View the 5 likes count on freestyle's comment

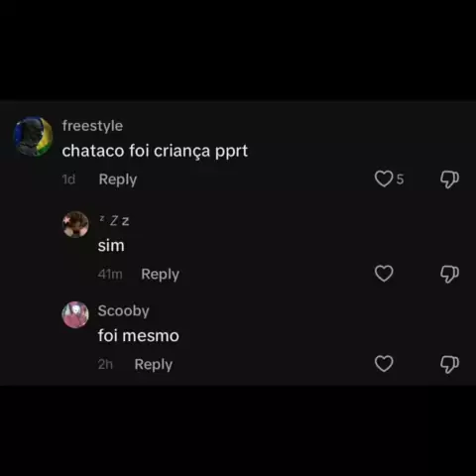coord(400,179)
